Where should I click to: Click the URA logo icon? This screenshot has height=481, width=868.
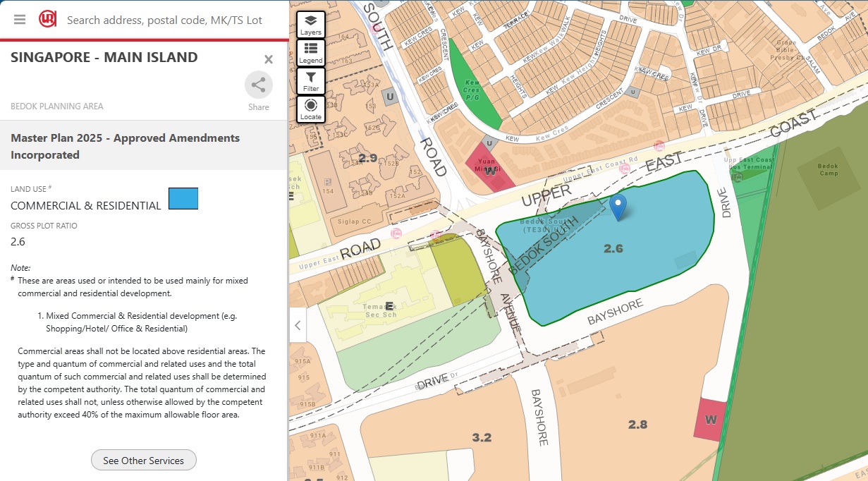click(x=48, y=19)
